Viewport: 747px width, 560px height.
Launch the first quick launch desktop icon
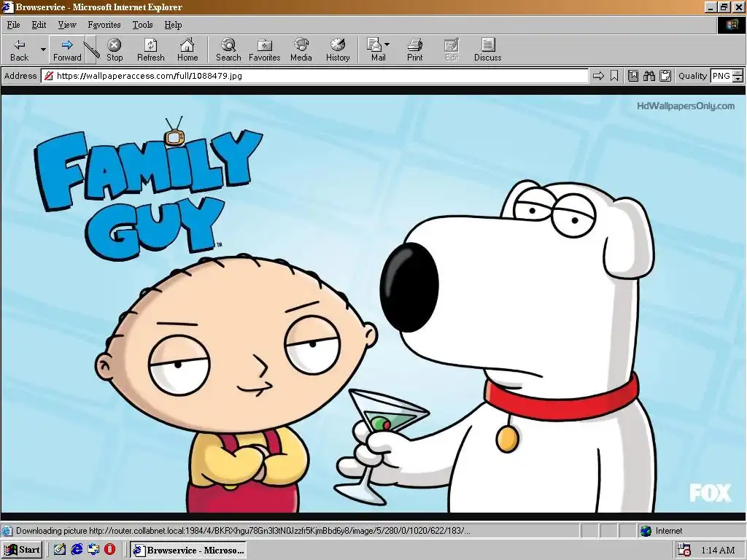60,550
